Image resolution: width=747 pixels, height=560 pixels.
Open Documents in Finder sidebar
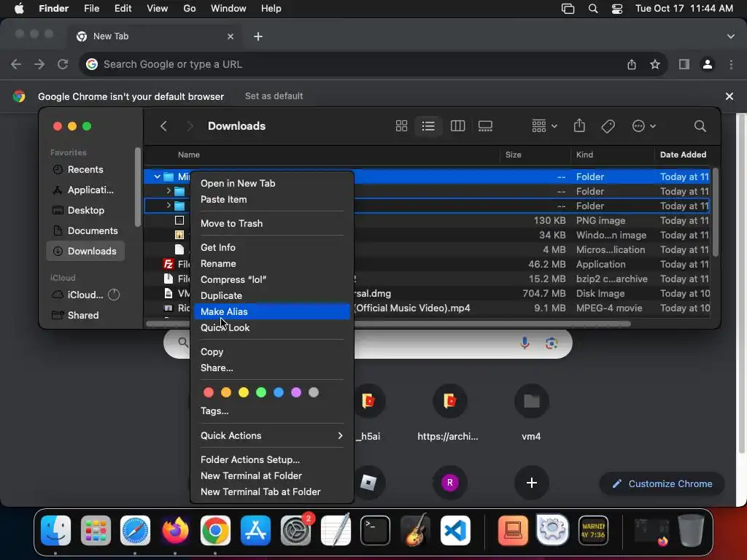[x=85, y=231]
